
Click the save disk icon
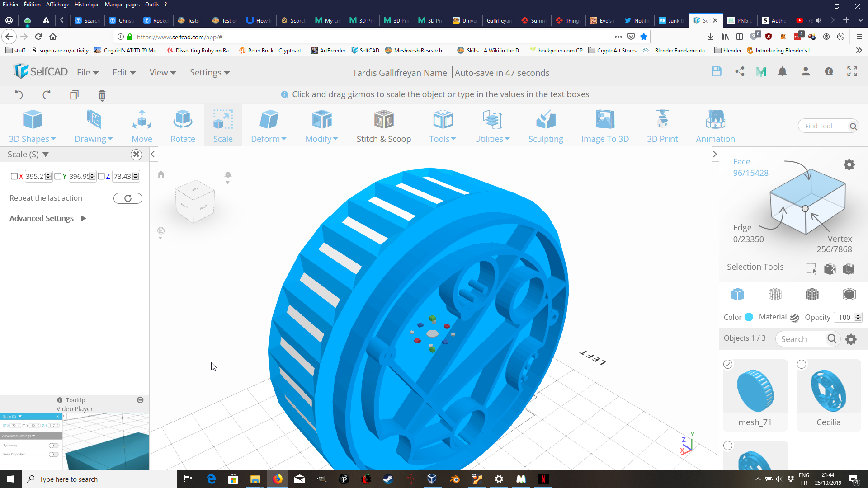[717, 71]
